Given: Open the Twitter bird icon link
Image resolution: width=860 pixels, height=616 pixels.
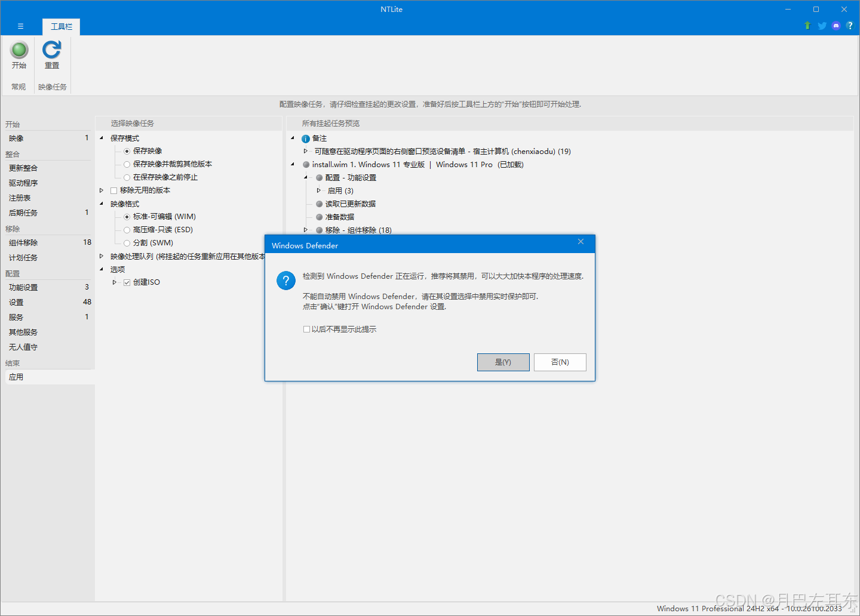Looking at the screenshot, I should [x=822, y=26].
